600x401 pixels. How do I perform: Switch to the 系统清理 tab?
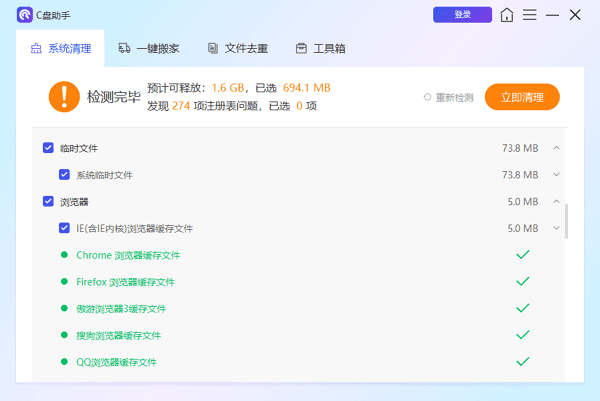[62, 48]
